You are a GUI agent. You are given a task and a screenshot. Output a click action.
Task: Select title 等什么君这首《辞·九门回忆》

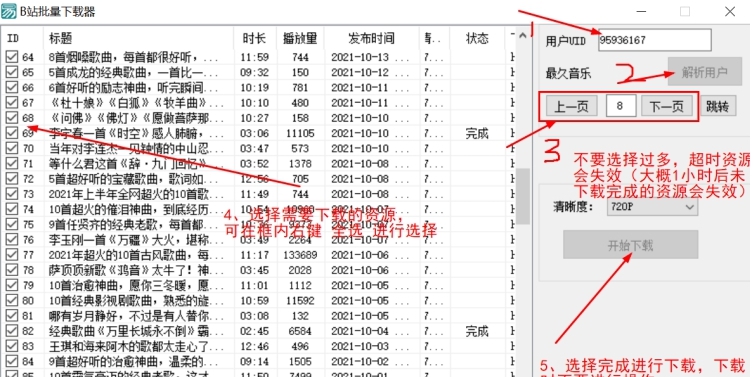129,164
